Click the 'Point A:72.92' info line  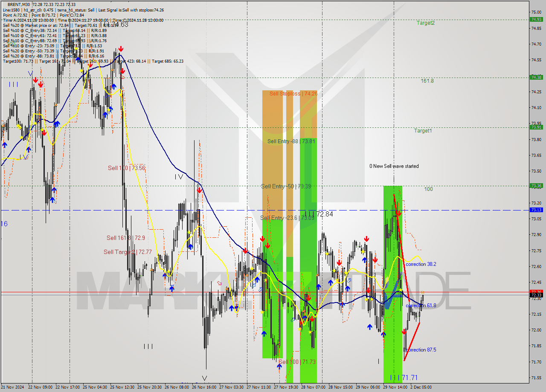[x=44, y=15]
